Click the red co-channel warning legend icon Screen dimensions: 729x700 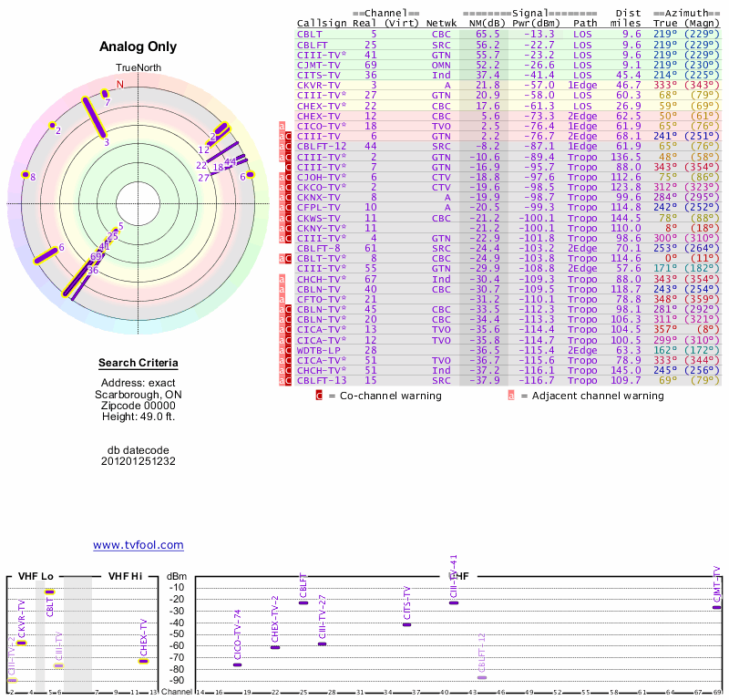point(319,396)
